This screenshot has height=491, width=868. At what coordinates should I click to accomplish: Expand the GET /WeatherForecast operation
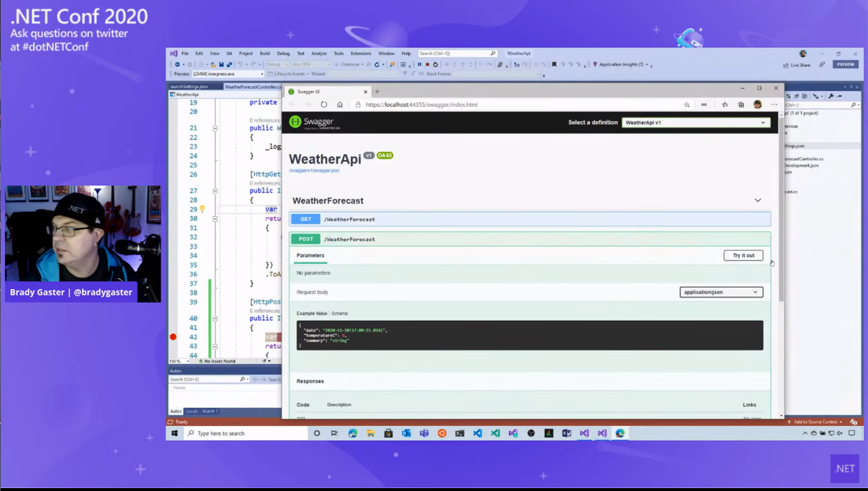coord(530,219)
